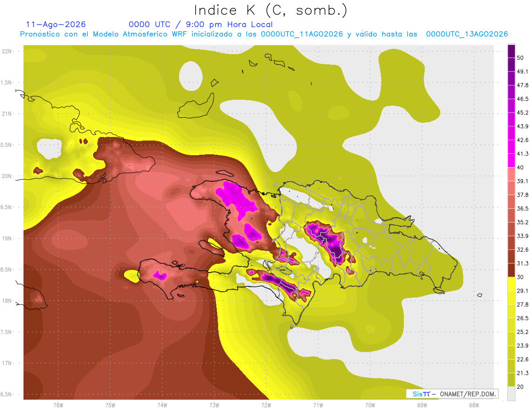Click the colorbar label "40"

[520, 168]
